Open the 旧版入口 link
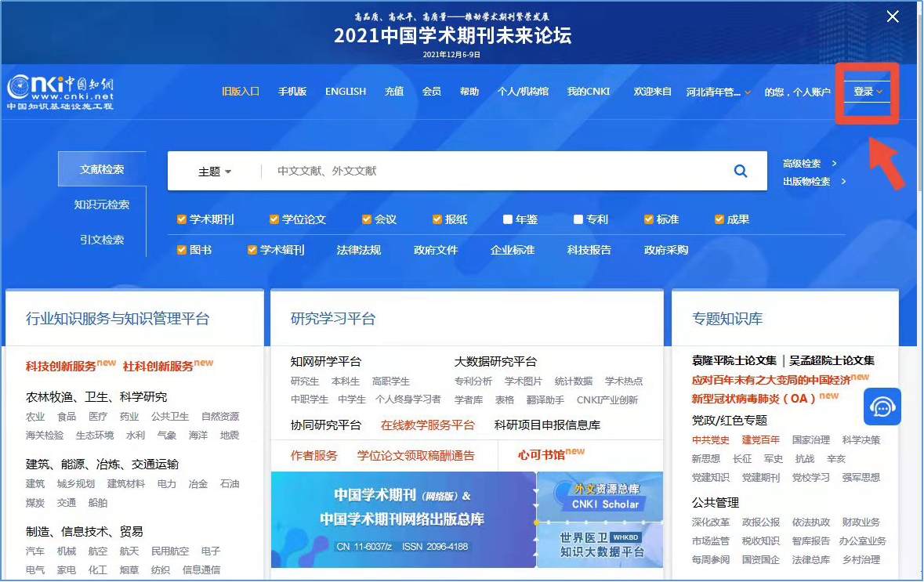The image size is (924, 582). click(241, 92)
